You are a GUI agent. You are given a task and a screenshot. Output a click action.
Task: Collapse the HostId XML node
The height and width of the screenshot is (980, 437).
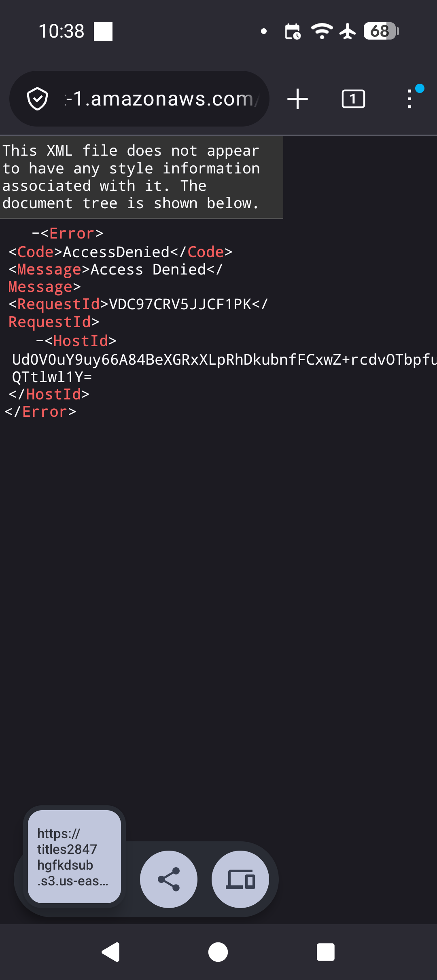pos(40,341)
